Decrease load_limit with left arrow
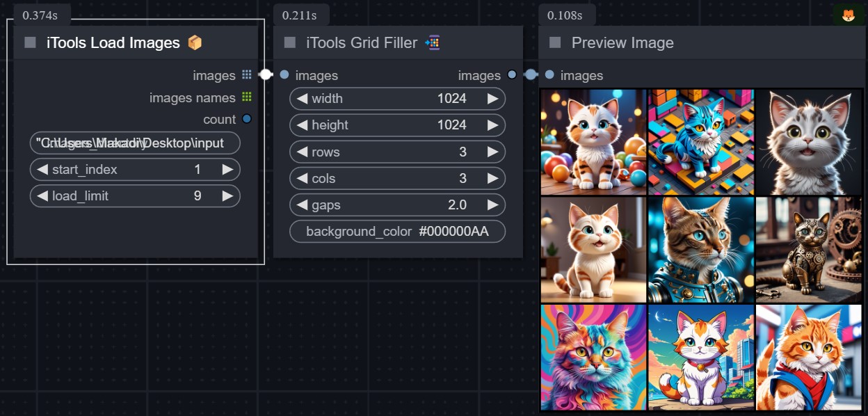Viewport: 868px width, 416px height. [42, 196]
